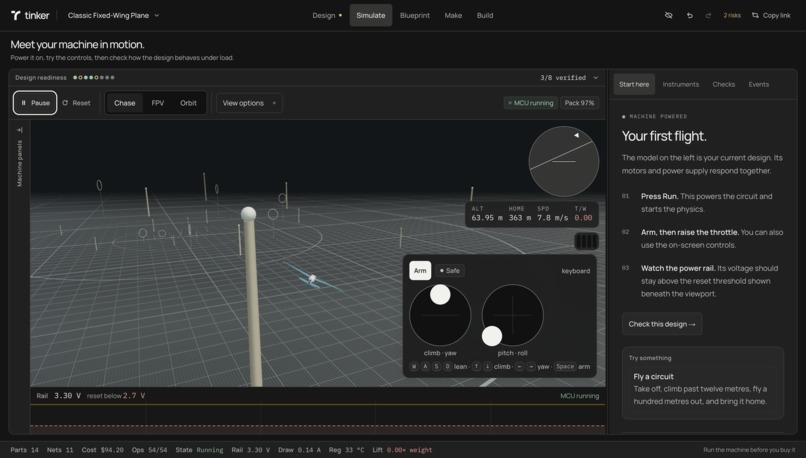The height and width of the screenshot is (458, 806).
Task: Click the up arrow climb key
Action: click(476, 367)
